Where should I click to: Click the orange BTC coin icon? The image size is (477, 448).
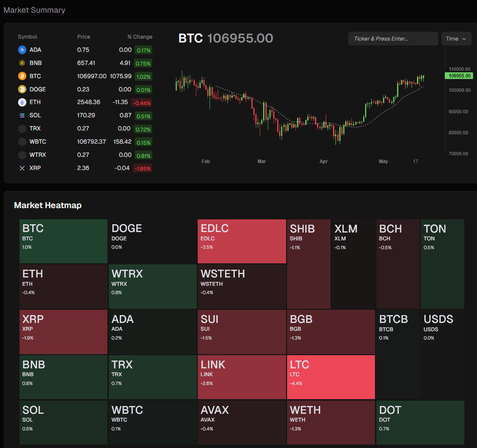[22, 76]
